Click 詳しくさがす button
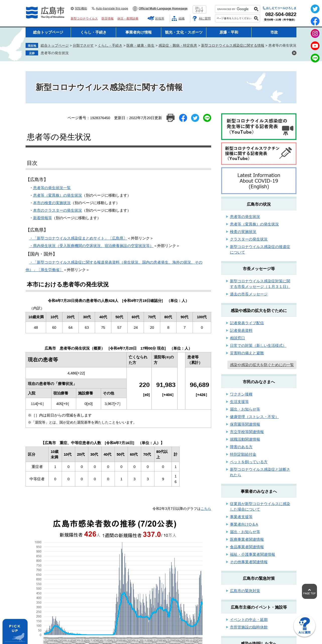This screenshot has height=644, width=322. coord(199,10)
